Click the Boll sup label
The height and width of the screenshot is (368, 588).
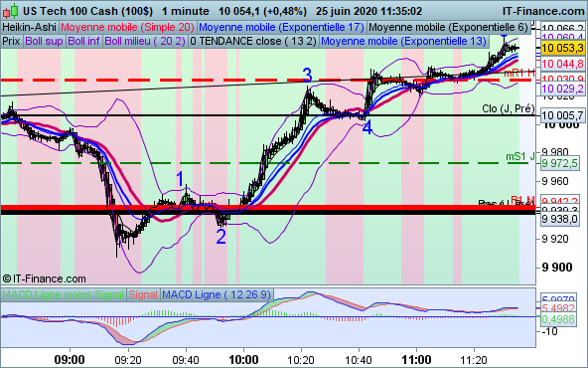44,41
